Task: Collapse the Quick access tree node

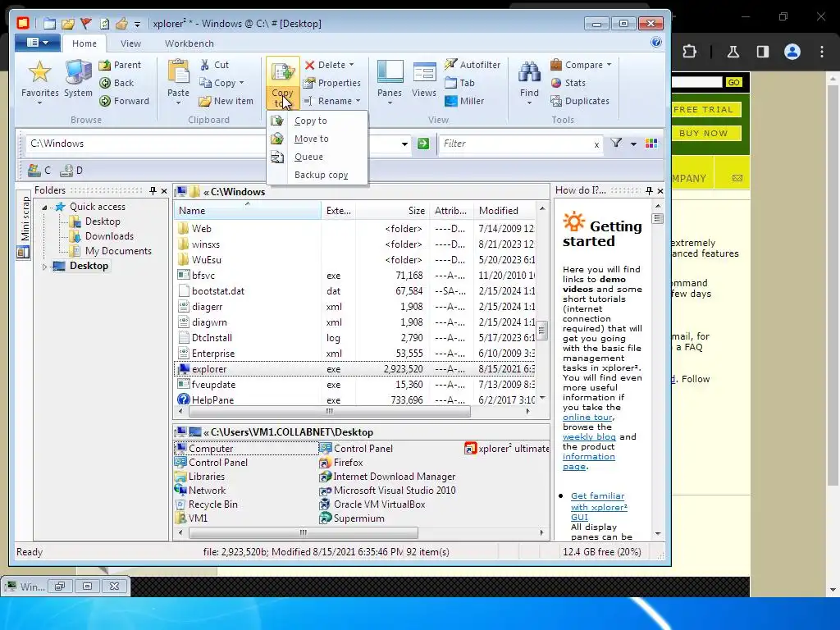Action: click(x=45, y=207)
